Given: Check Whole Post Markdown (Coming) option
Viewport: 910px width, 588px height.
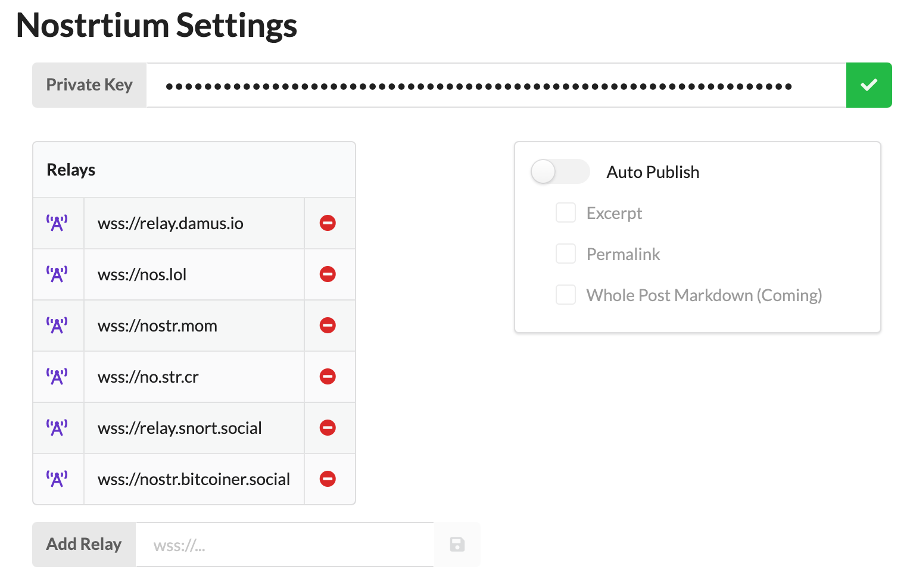Looking at the screenshot, I should click(566, 295).
